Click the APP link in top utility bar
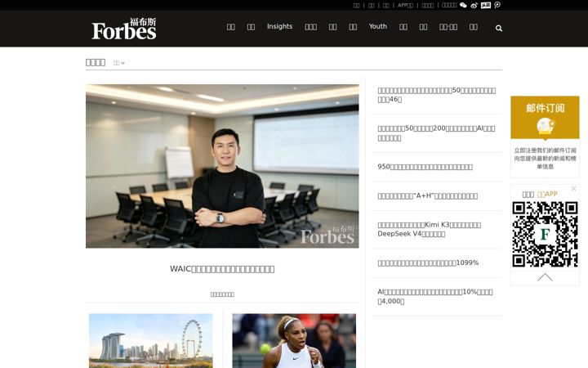This screenshot has height=368, width=588. tap(405, 5)
